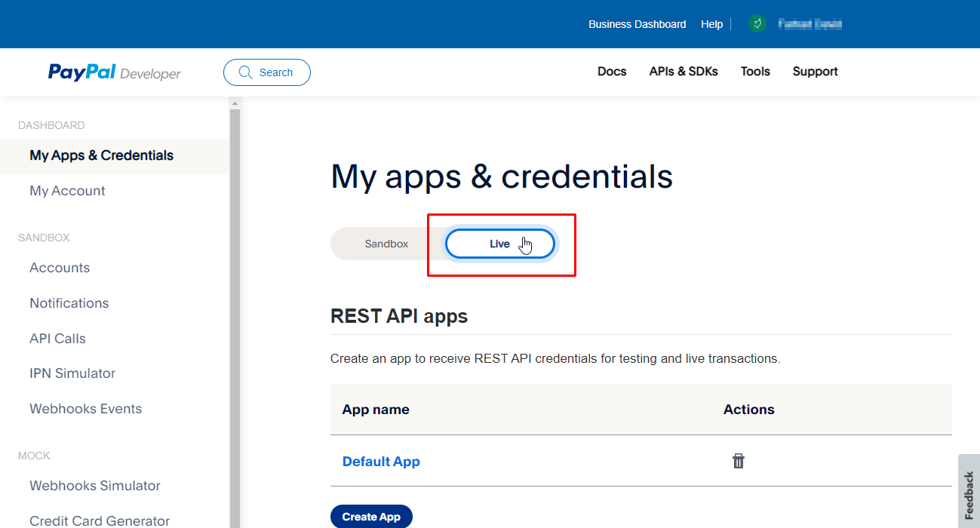Click the DASHBOARD section label
980x528 pixels.
51,125
